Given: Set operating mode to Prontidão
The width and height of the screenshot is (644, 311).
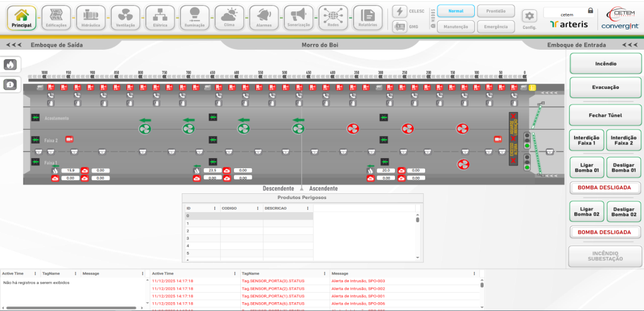Looking at the screenshot, I should (496, 11).
